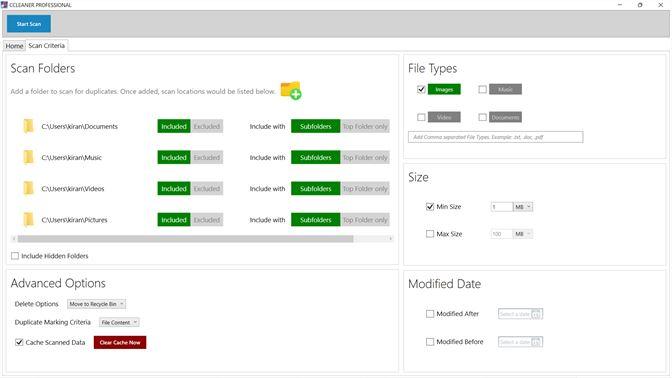Image resolution: width=672 pixels, height=378 pixels.
Task: Click the add folder icon
Action: tap(291, 90)
